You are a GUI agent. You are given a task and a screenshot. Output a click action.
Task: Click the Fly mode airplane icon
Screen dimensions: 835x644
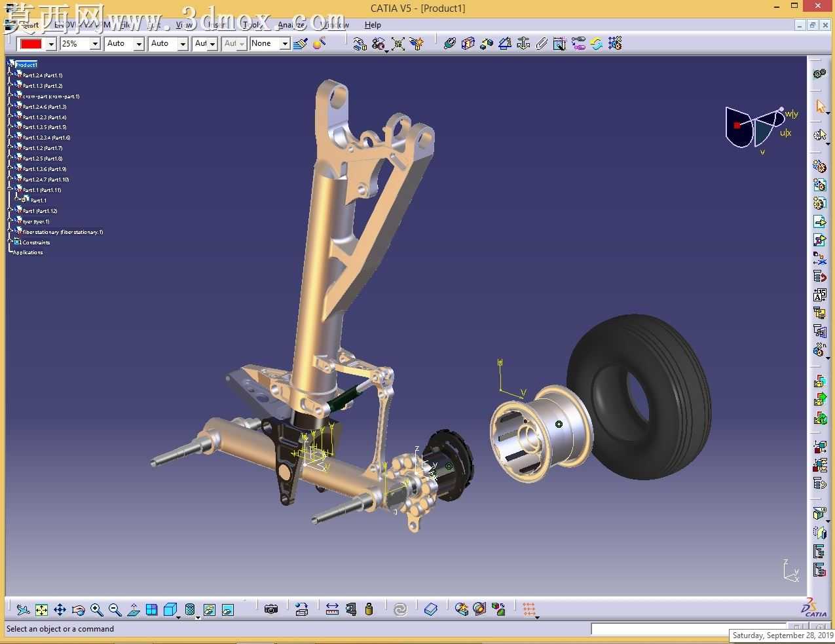click(x=23, y=610)
